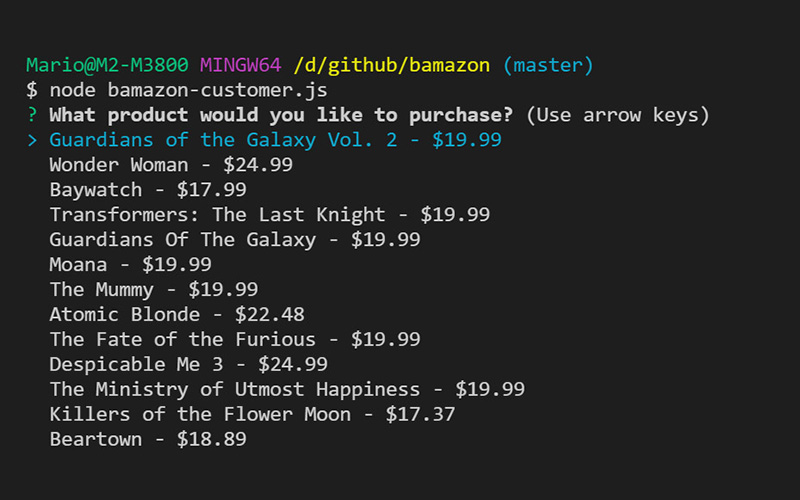Pick the Baywatch - $17.99 entry
Viewport: 800px width, 500px height.
[148, 190]
